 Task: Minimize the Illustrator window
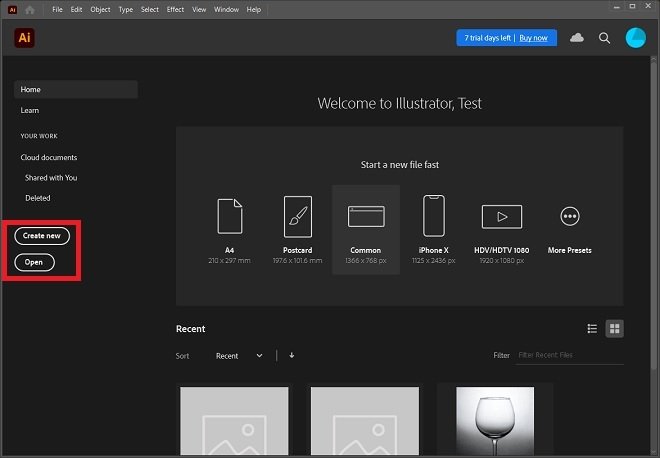point(617,6)
